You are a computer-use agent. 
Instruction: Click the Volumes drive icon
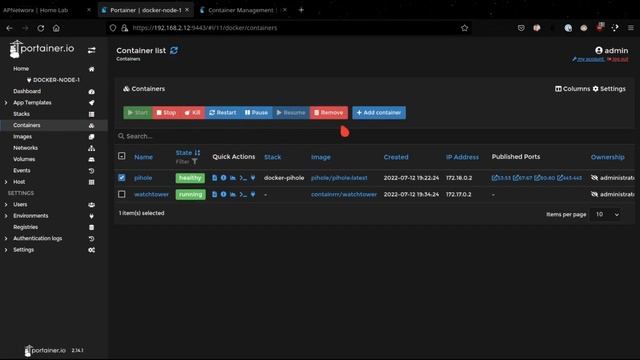coord(91,159)
